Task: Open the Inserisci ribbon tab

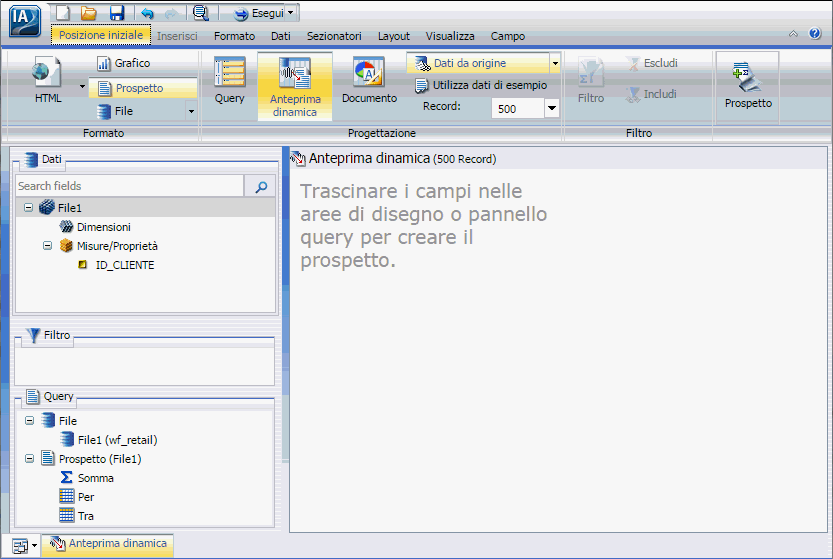Action: 177,36
